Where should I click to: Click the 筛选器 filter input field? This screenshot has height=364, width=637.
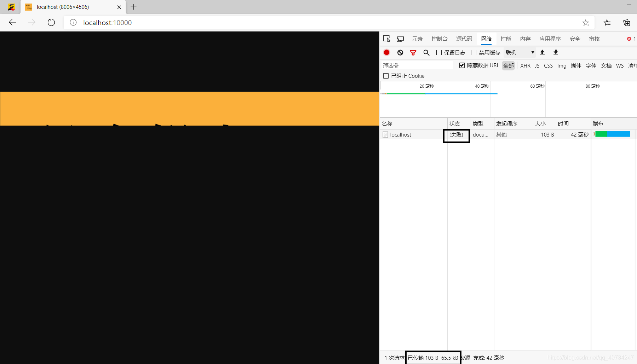[x=417, y=65]
